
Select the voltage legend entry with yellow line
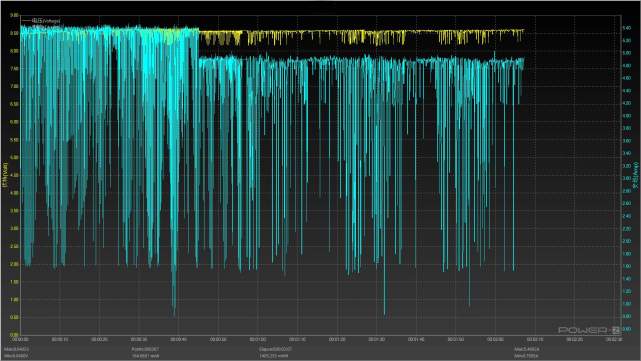coord(41,20)
